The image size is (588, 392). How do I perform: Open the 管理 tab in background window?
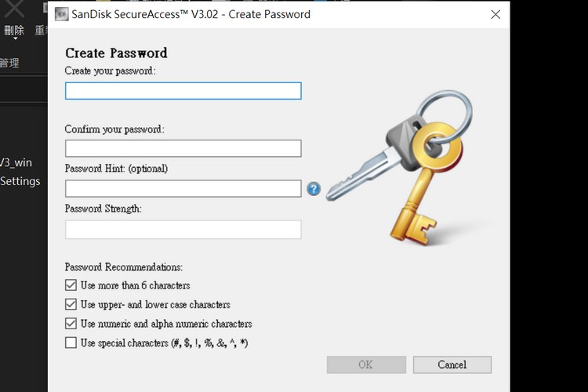[9, 63]
